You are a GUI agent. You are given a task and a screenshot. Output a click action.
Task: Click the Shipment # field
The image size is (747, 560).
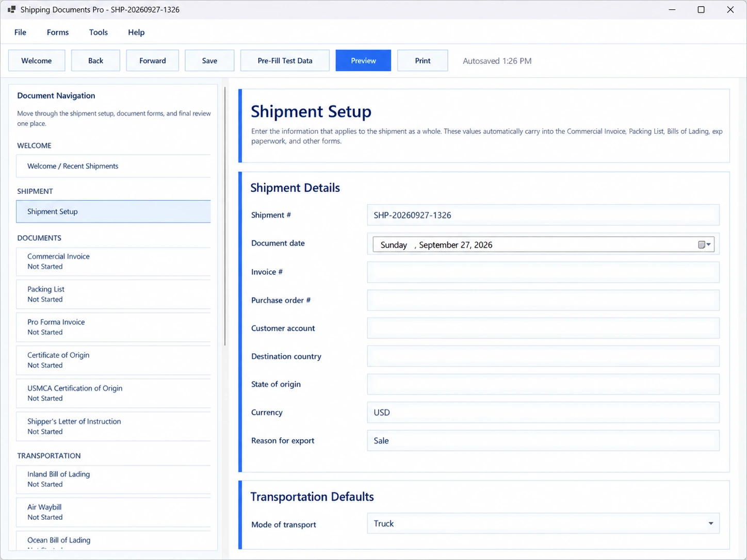(543, 215)
